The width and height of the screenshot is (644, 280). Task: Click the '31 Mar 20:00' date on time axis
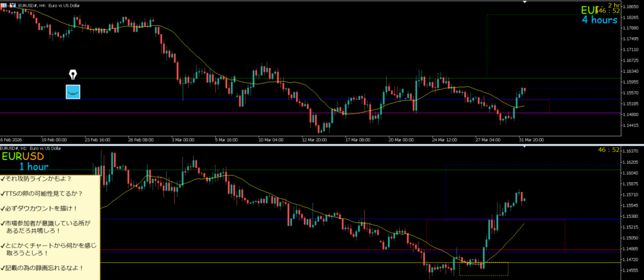(x=532, y=139)
